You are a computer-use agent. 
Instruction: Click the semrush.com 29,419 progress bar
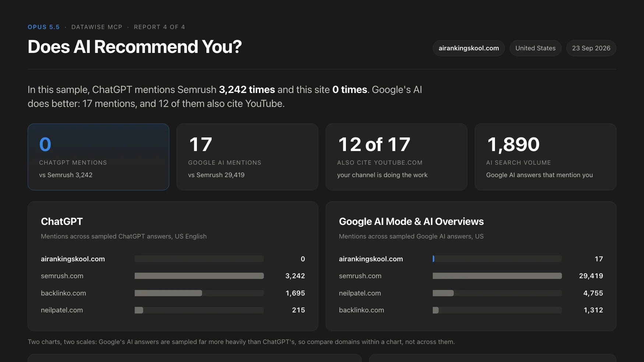point(497,276)
